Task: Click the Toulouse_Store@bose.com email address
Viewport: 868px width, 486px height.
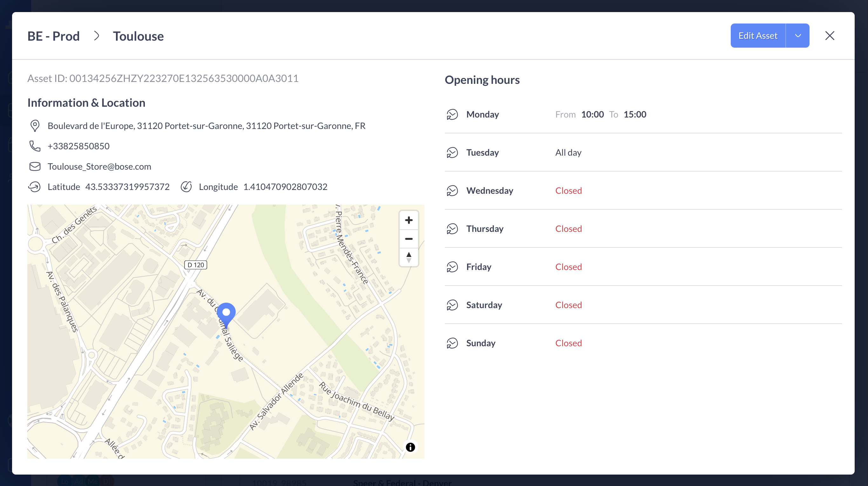Action: point(99,166)
